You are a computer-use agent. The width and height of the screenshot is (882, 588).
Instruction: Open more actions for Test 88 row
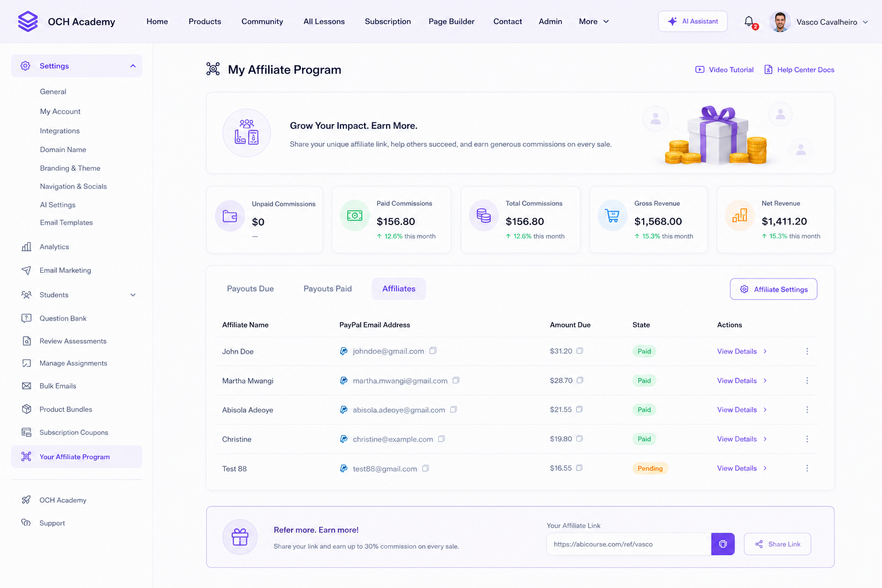[807, 469]
